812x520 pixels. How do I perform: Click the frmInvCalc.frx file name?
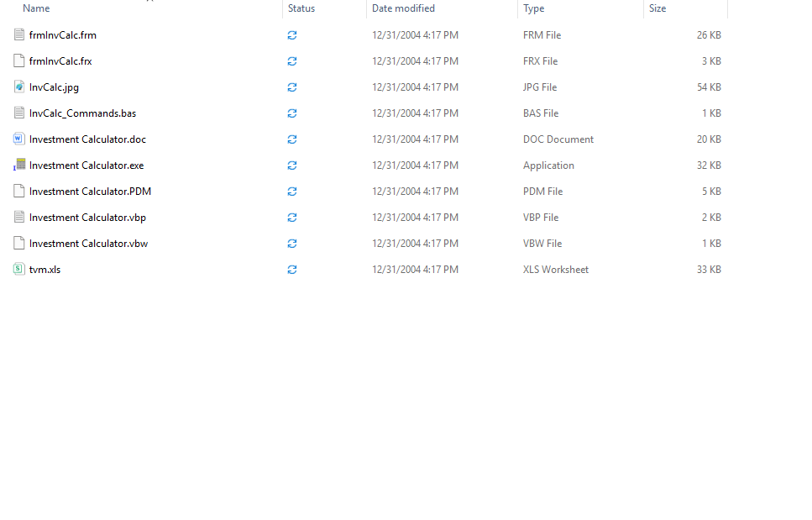[x=60, y=61]
